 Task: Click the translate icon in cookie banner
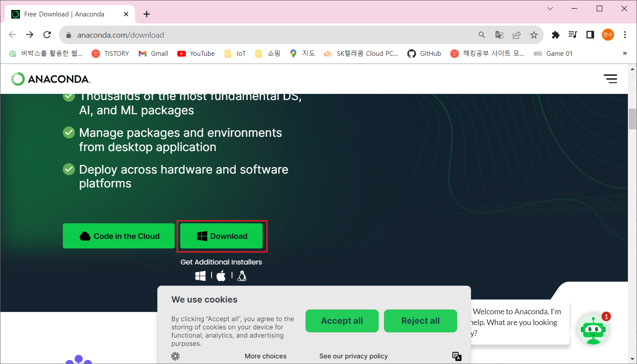click(457, 356)
